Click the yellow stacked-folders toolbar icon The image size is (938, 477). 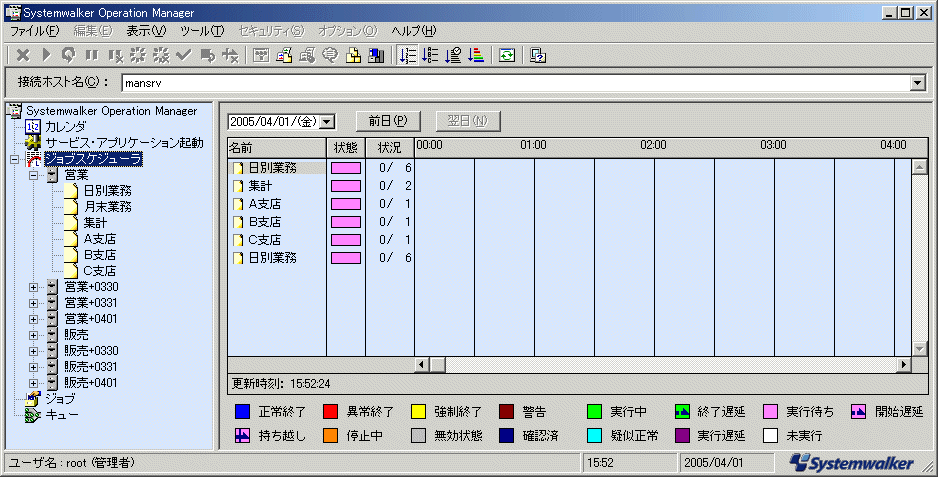354,56
